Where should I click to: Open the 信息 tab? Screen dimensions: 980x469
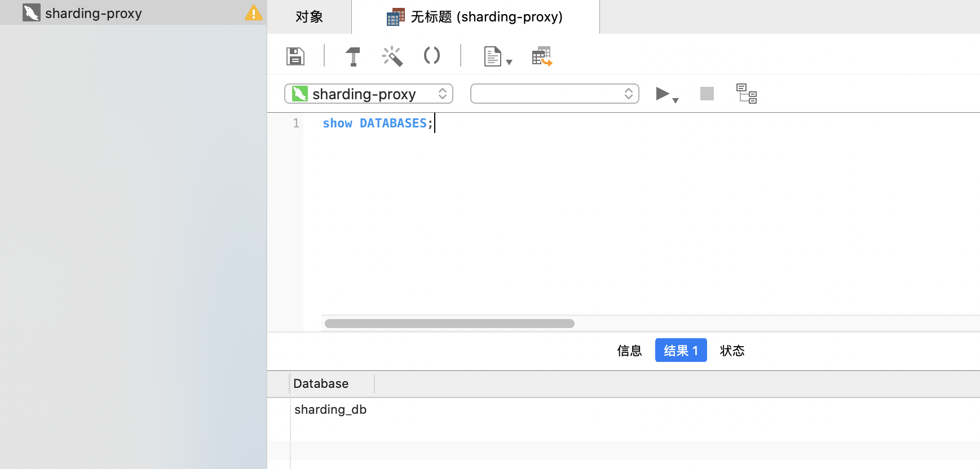tap(629, 351)
